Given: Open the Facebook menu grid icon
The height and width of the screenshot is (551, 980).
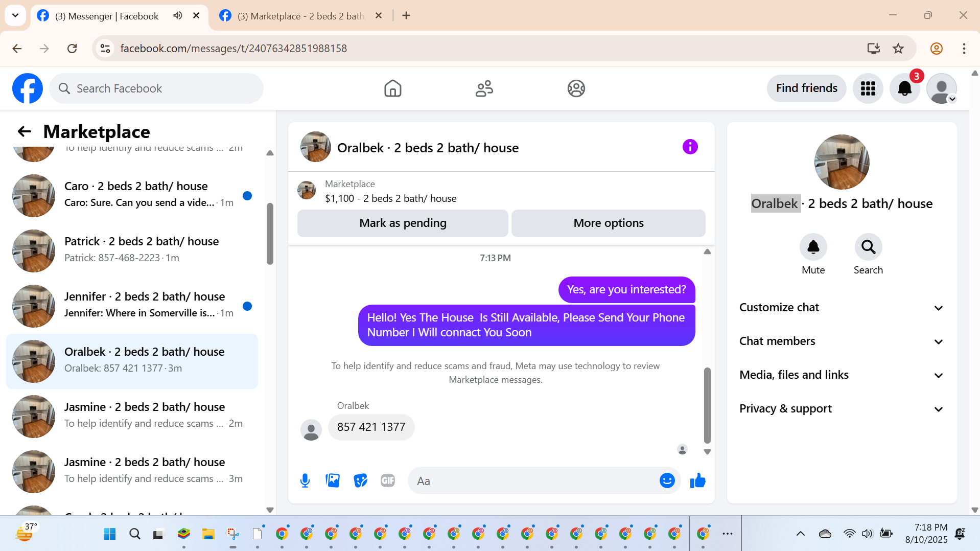Looking at the screenshot, I should [868, 88].
